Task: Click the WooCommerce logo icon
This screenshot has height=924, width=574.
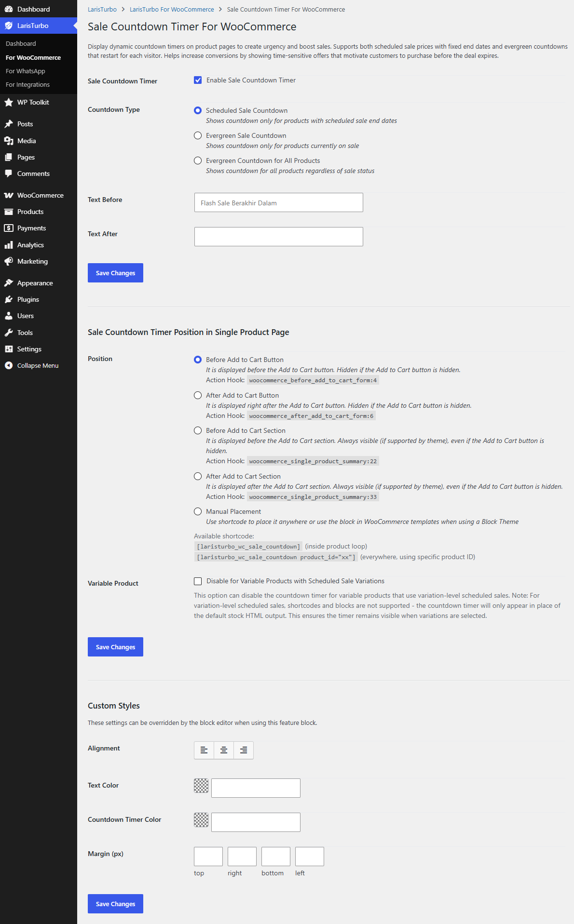Action: [x=9, y=195]
